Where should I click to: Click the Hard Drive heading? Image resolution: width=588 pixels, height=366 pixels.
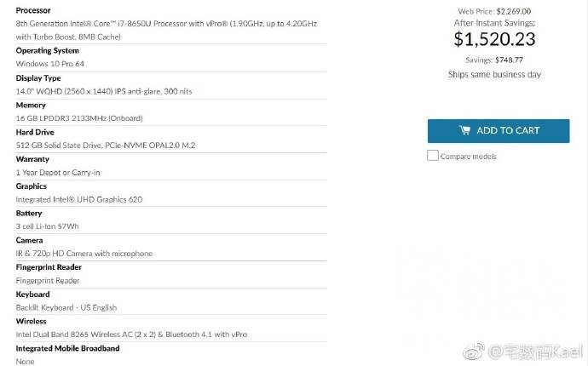click(36, 132)
